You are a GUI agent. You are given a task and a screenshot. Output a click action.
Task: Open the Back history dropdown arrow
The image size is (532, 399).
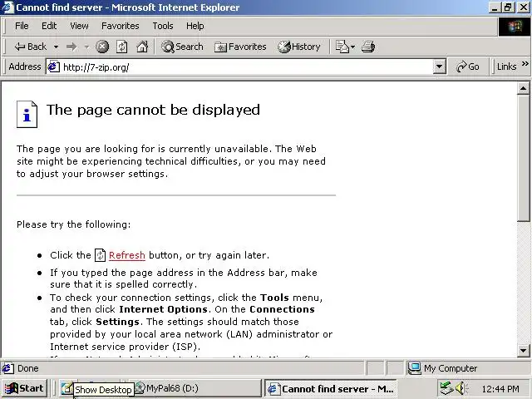[x=56, y=47]
